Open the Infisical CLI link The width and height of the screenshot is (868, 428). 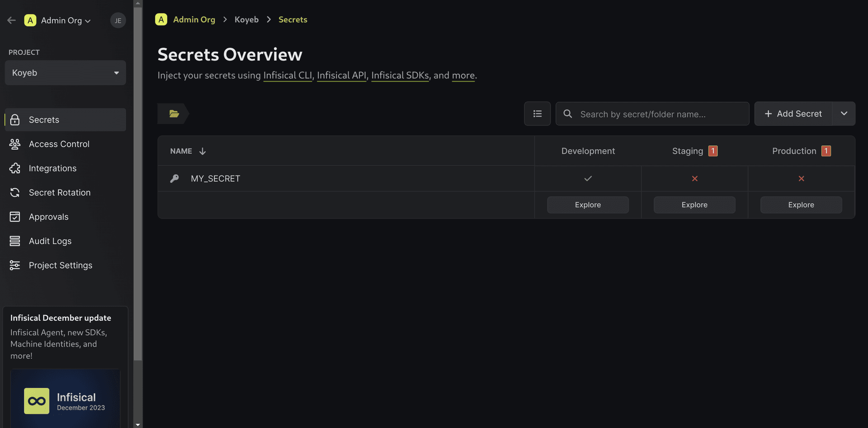tap(288, 76)
